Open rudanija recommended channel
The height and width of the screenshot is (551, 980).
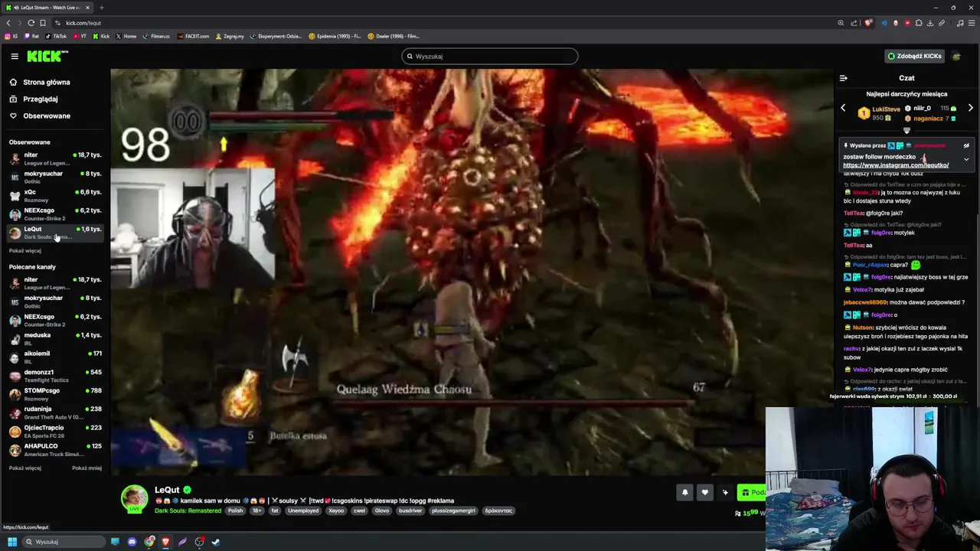tap(54, 412)
